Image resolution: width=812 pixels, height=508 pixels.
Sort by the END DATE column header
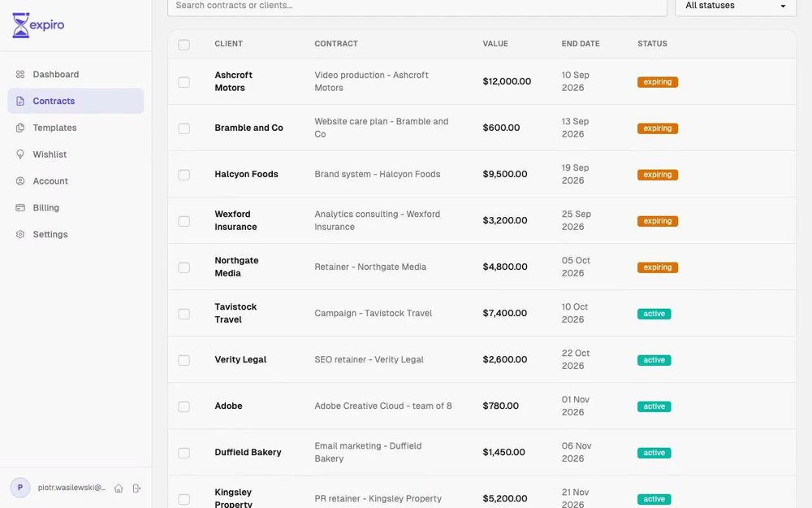(581, 44)
